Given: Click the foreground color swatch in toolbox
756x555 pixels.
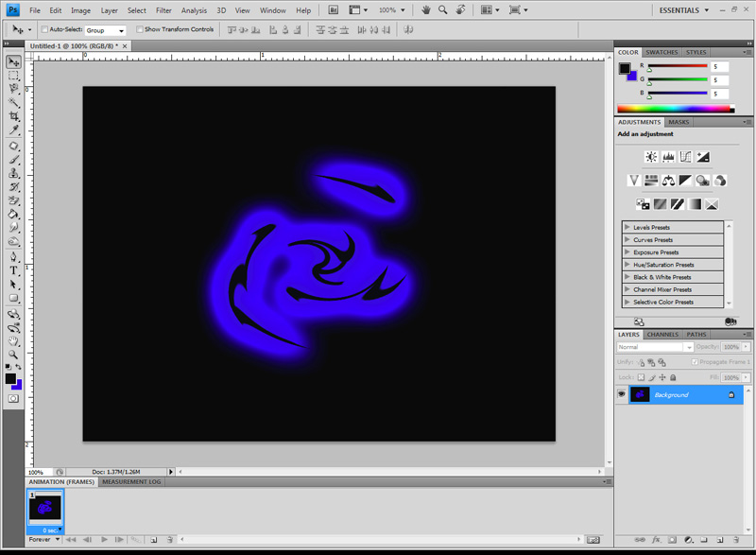Looking at the screenshot, I should (x=10, y=378).
